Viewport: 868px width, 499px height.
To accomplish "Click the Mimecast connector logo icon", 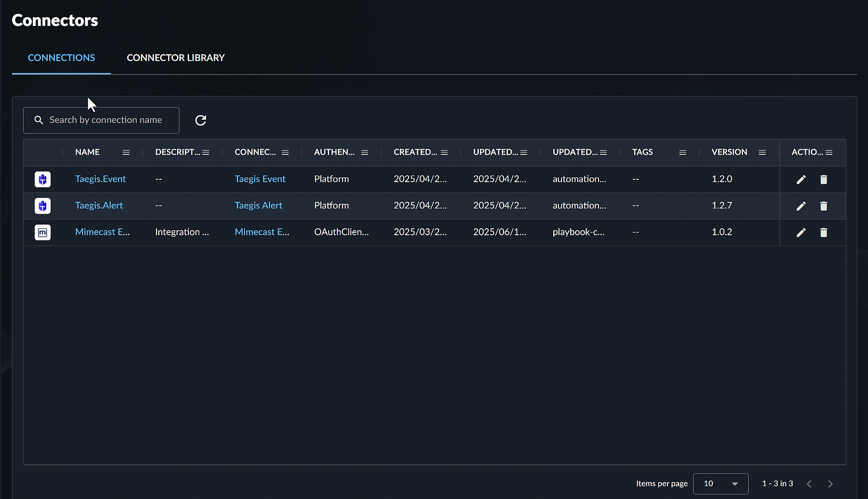I will tap(43, 232).
